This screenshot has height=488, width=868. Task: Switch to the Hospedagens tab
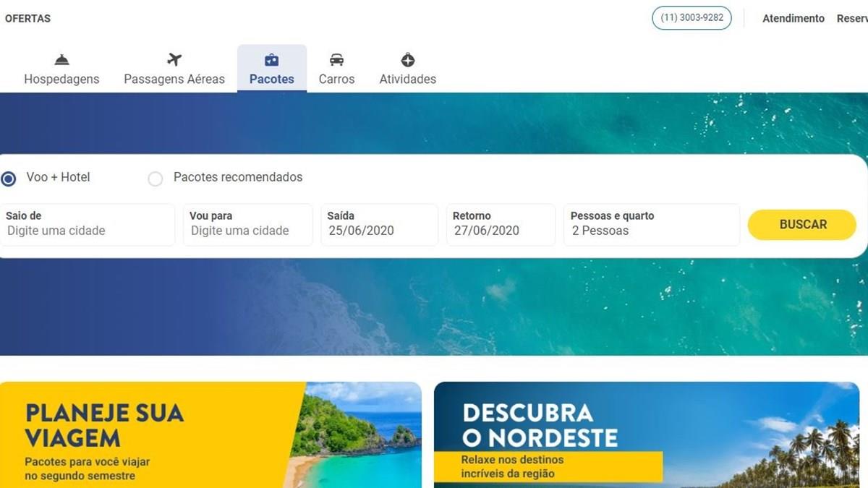point(61,69)
